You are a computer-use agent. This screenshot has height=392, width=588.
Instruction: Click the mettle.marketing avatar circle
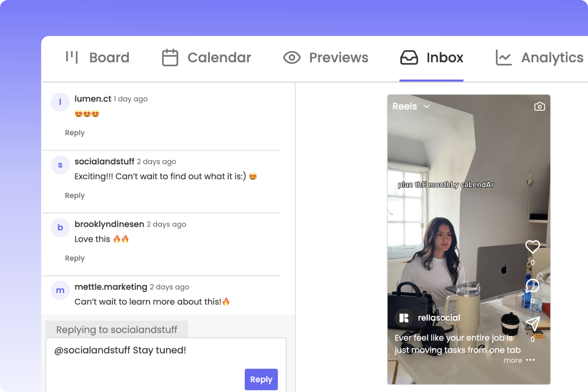[60, 290]
